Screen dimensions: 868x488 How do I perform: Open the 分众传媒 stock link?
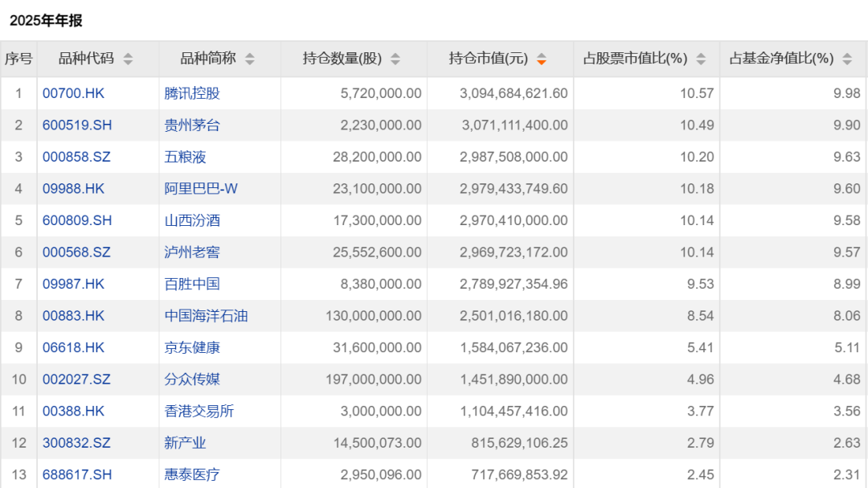point(192,379)
